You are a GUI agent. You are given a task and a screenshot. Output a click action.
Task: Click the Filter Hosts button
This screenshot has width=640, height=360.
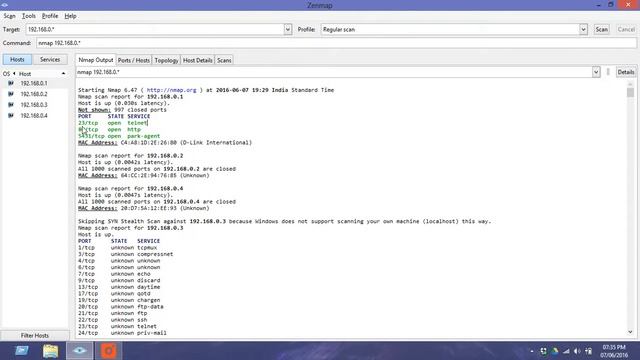click(35, 336)
